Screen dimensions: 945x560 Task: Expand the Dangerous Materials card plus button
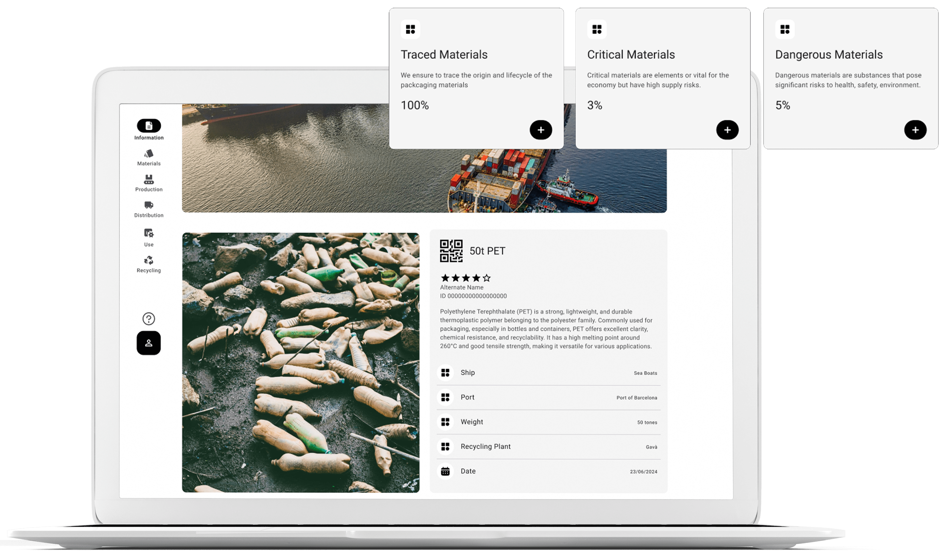[x=915, y=130]
